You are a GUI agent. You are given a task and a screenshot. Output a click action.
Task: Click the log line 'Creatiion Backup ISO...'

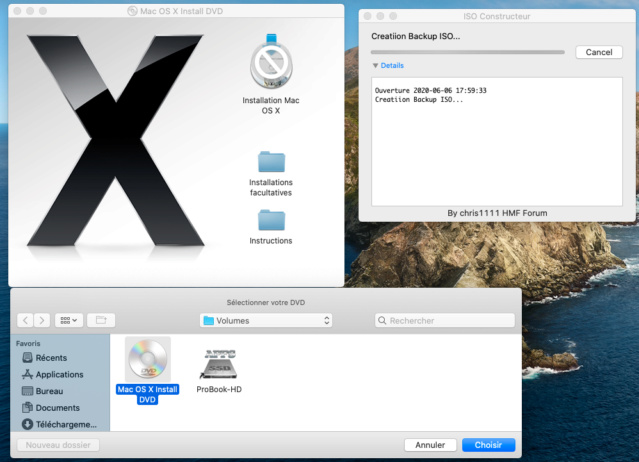click(419, 99)
